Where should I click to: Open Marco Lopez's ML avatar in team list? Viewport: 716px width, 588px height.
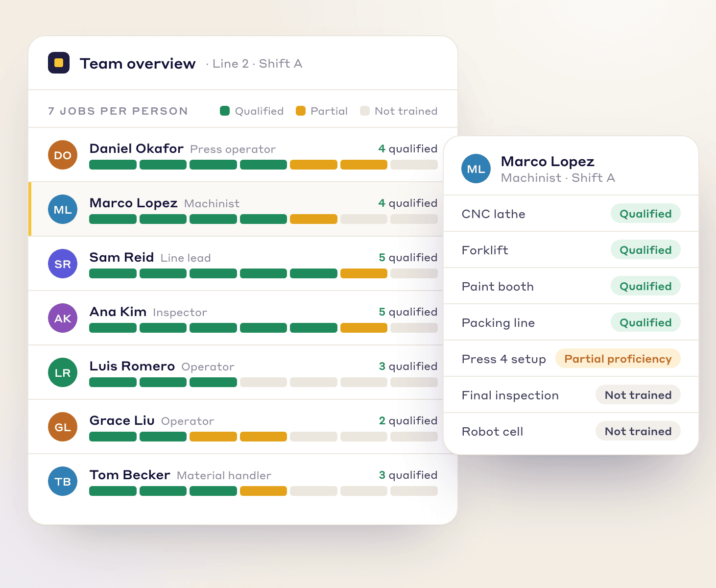63,209
